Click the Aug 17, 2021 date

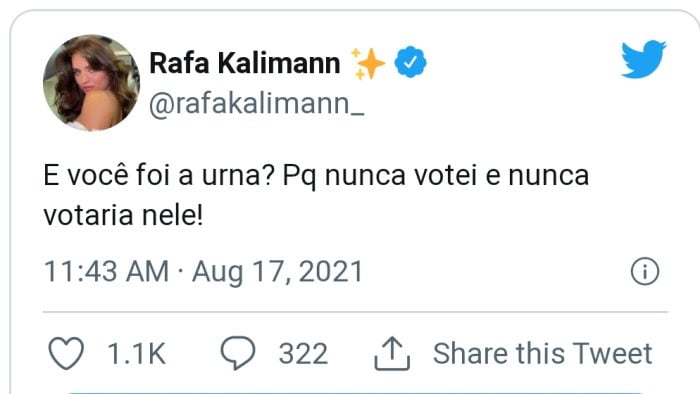point(277,272)
